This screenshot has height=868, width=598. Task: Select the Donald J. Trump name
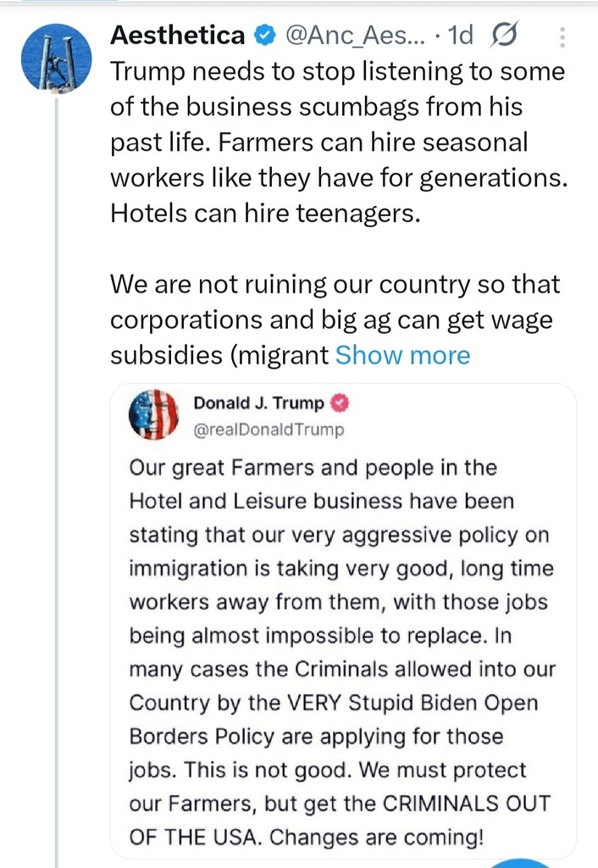[258, 403]
